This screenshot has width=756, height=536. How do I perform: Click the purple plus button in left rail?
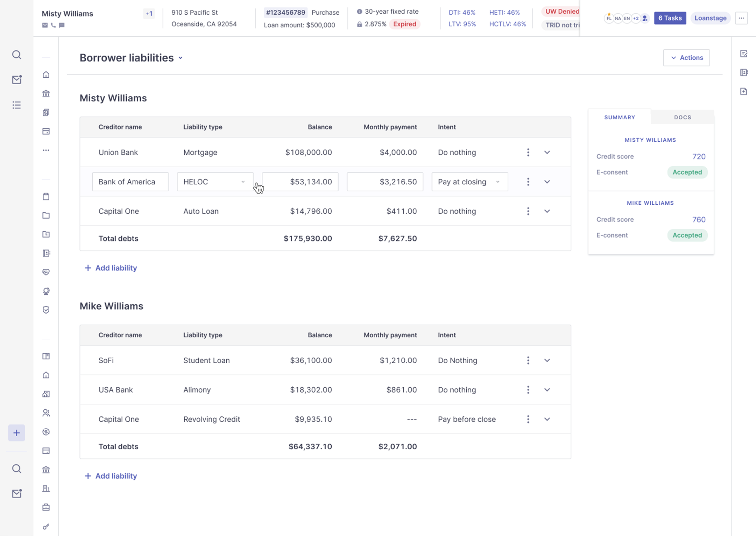pyautogui.click(x=16, y=433)
